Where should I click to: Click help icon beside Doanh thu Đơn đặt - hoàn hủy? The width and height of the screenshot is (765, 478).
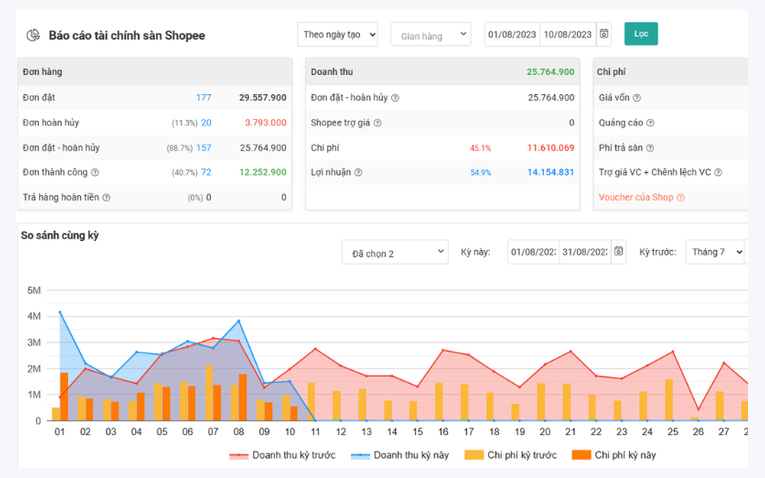click(395, 98)
